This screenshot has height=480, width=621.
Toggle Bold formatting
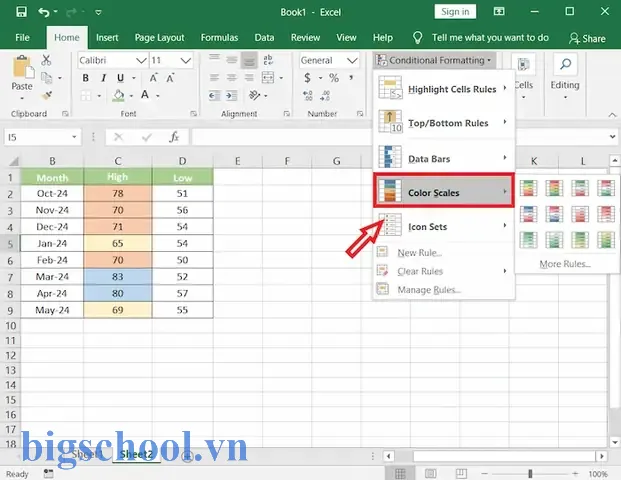86,78
